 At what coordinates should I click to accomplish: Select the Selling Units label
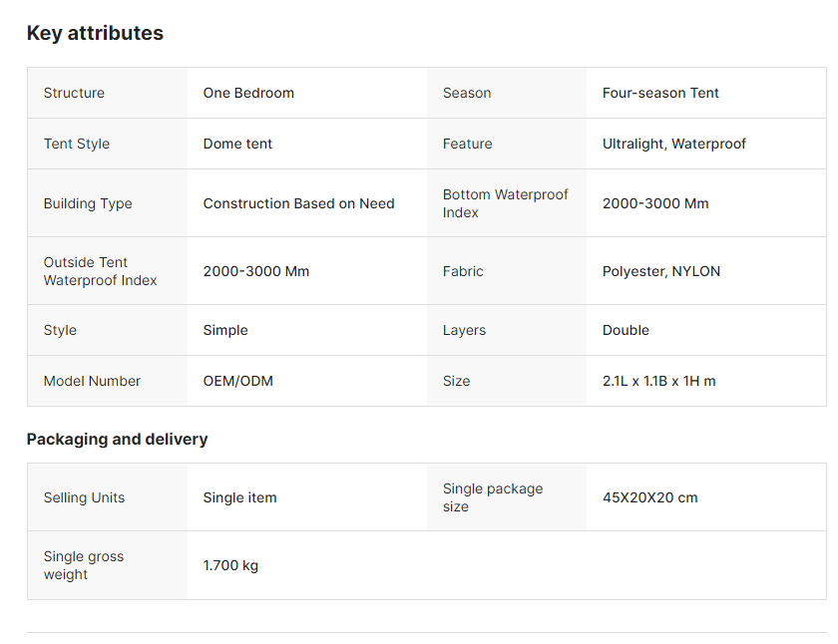(x=84, y=497)
